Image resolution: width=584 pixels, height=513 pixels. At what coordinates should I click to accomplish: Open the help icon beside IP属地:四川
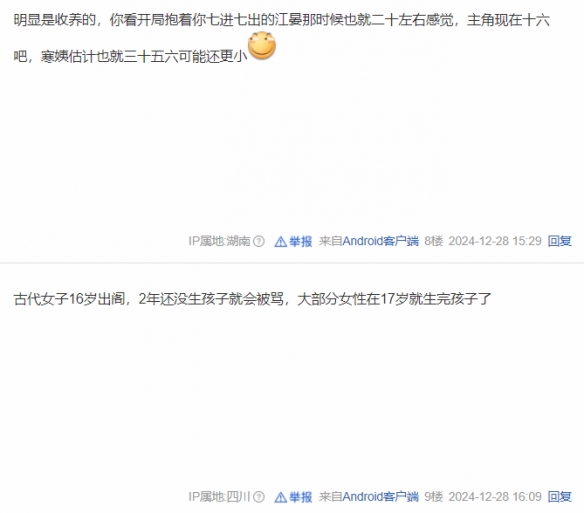pos(259,497)
